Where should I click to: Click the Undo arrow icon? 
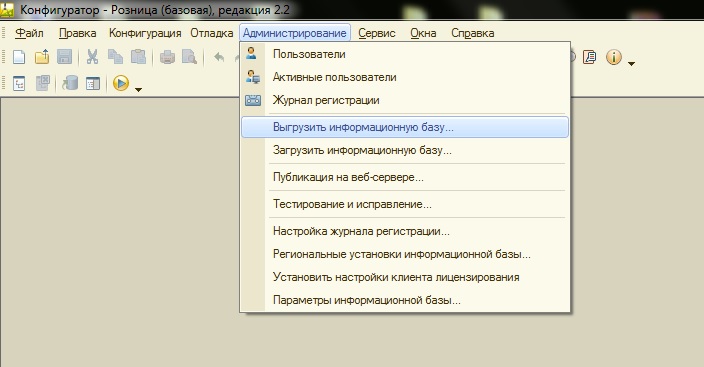point(219,57)
